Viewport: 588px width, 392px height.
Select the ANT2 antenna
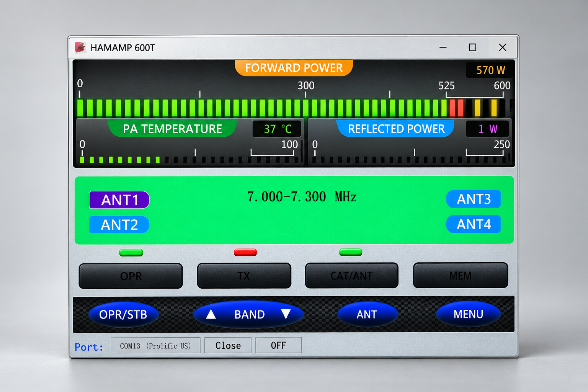coord(119,225)
